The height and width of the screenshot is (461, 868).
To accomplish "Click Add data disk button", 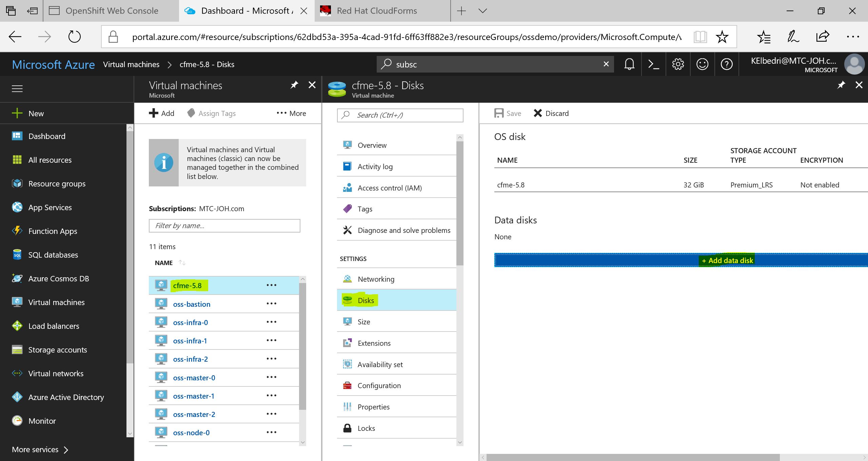I will point(727,260).
